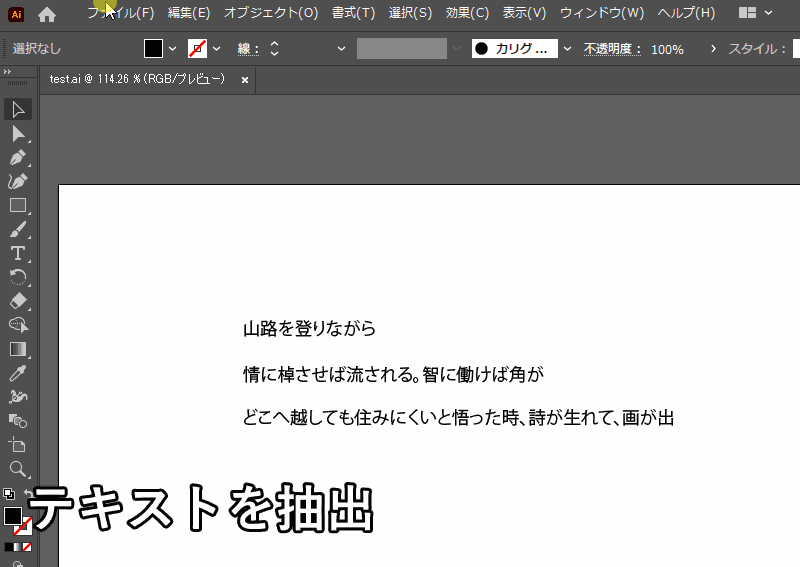Select the Paintbrush tool
This screenshot has width=800, height=567.
pos(18,229)
